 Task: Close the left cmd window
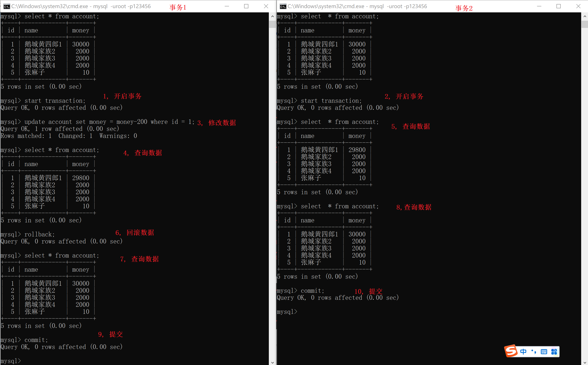click(x=266, y=6)
